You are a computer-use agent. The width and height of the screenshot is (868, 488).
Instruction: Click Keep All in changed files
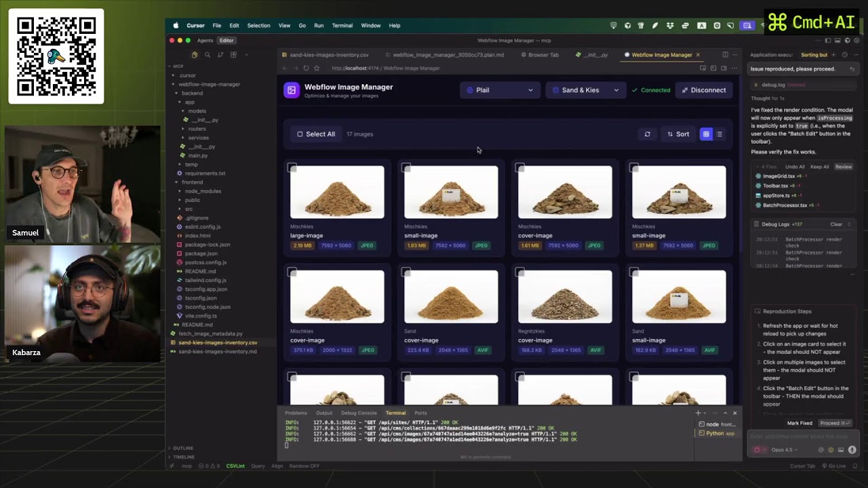click(819, 167)
